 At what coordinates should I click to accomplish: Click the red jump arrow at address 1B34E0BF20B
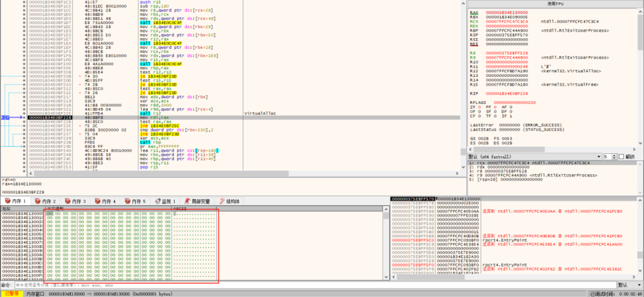coord(80,76)
